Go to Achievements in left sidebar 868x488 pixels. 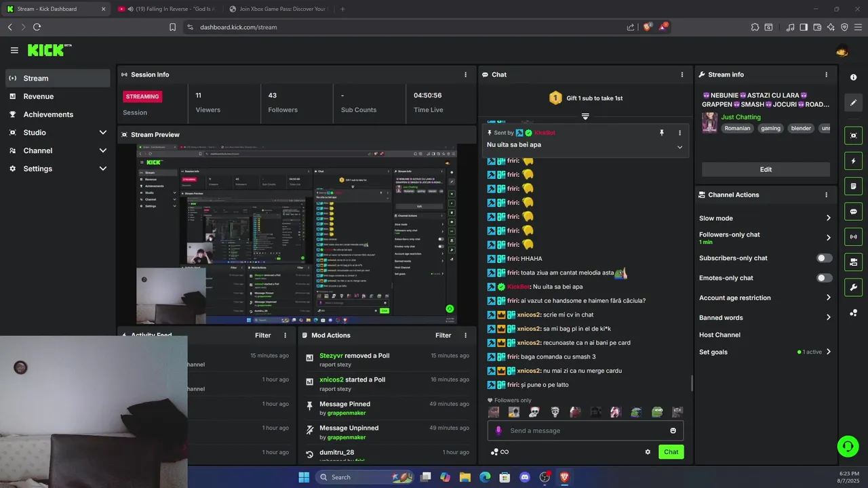click(x=58, y=115)
